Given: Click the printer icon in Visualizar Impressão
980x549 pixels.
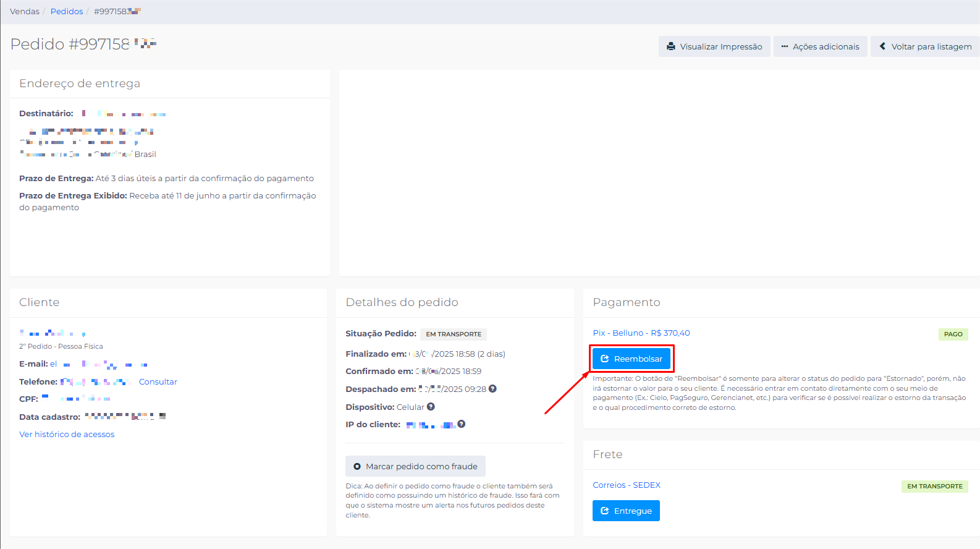Looking at the screenshot, I should tap(671, 46).
